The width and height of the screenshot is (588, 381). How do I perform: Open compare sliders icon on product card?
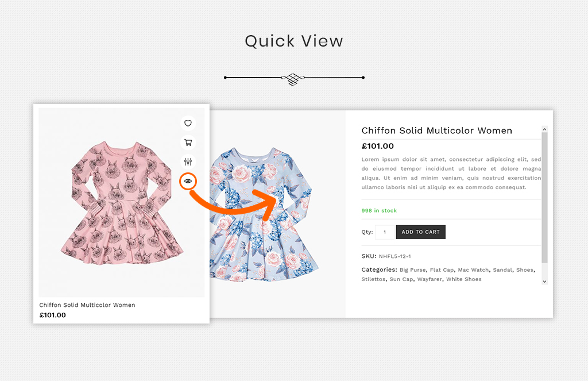pos(188,162)
